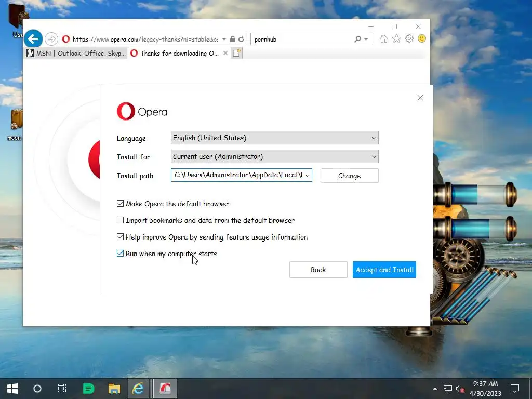Go back in Internet Explorer
This screenshot has height=399, width=532.
click(33, 39)
